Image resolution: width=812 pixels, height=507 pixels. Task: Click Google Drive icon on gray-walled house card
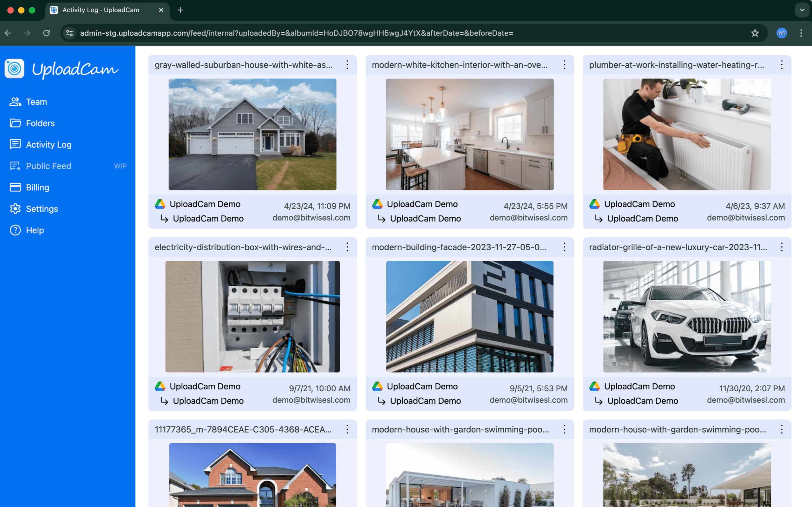(x=160, y=204)
